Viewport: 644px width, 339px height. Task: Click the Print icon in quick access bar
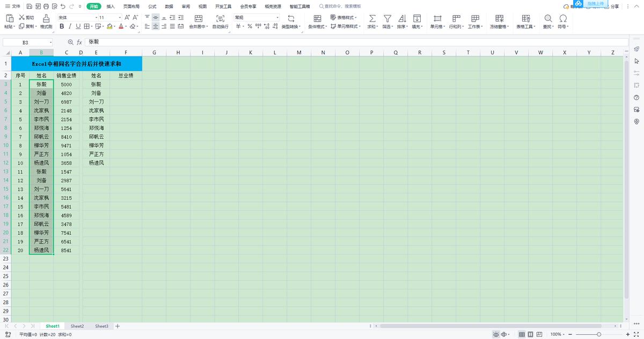tap(46, 6)
